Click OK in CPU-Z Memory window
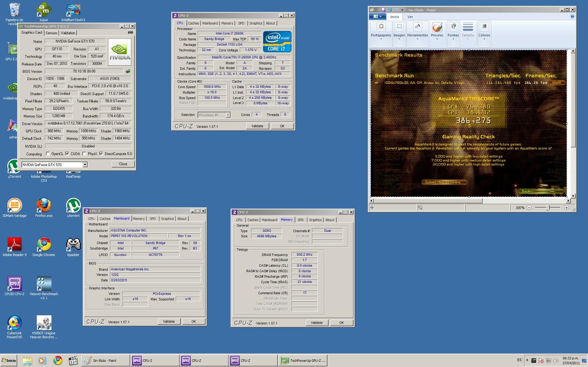 coord(341,323)
